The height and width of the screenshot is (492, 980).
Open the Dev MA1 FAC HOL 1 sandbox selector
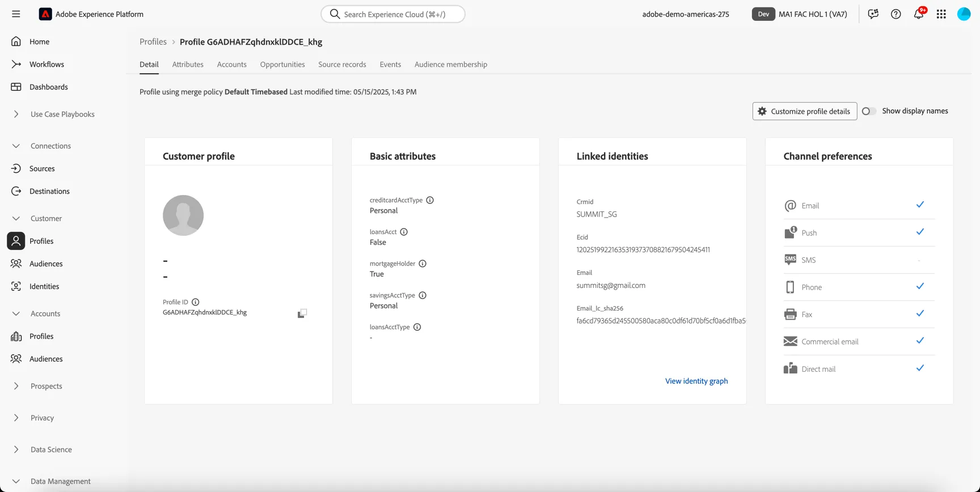(800, 14)
